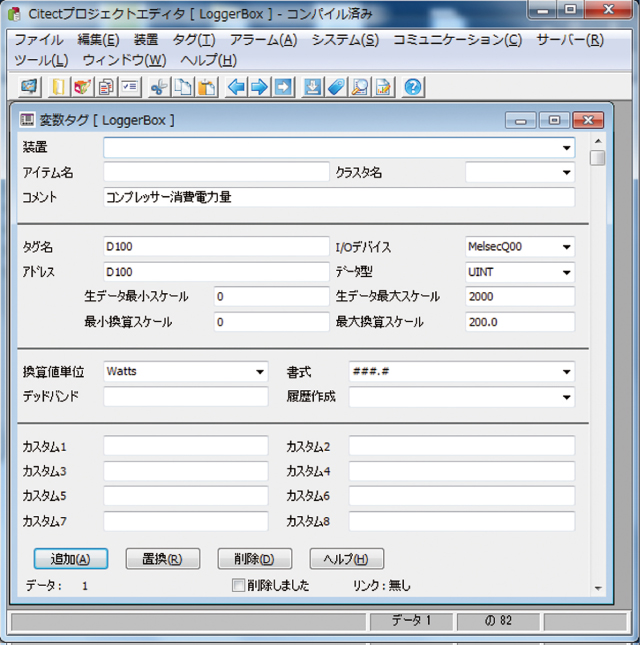Expand the 装置 dropdown
The height and width of the screenshot is (645, 640).
566,148
